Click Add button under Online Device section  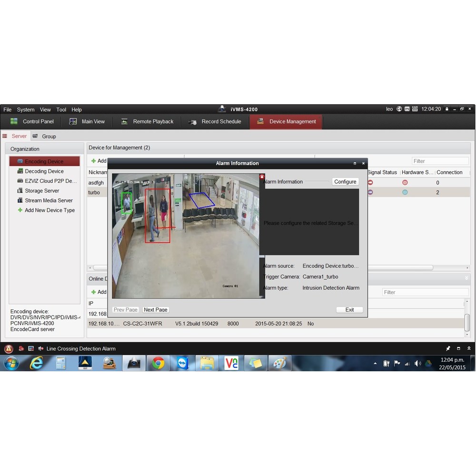point(99,292)
